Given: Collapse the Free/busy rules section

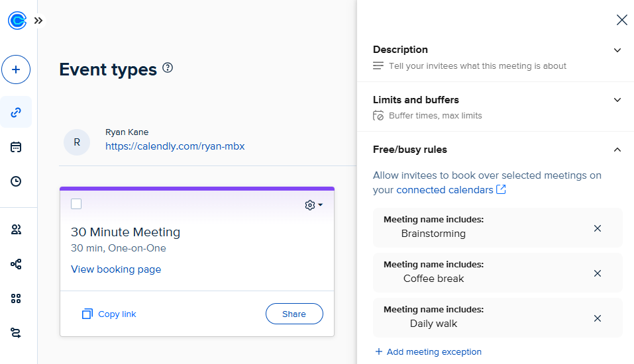Looking at the screenshot, I should tap(617, 150).
